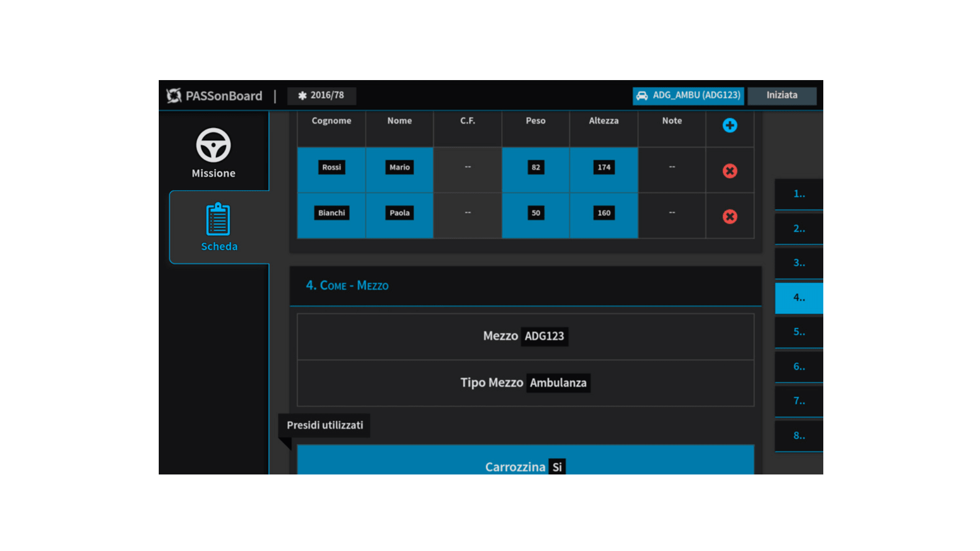Viewport: 980px width, 551px height.
Task: Edit the Peso value 82
Action: click(x=535, y=167)
